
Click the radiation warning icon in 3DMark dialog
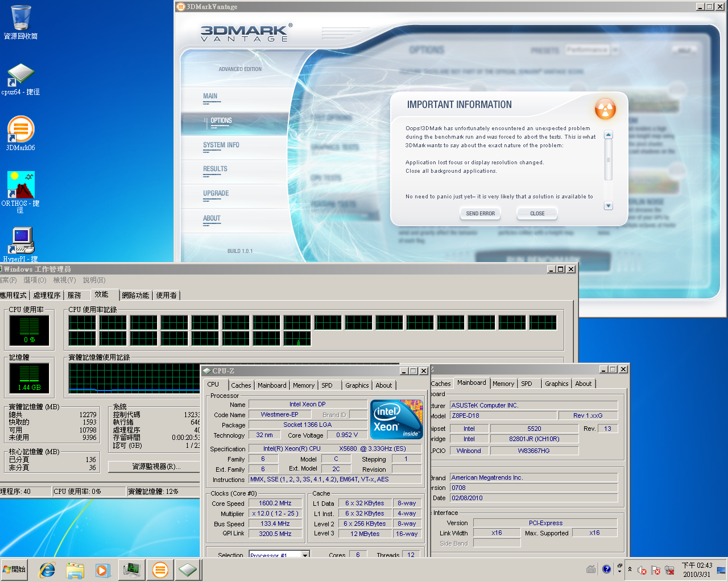(x=605, y=109)
